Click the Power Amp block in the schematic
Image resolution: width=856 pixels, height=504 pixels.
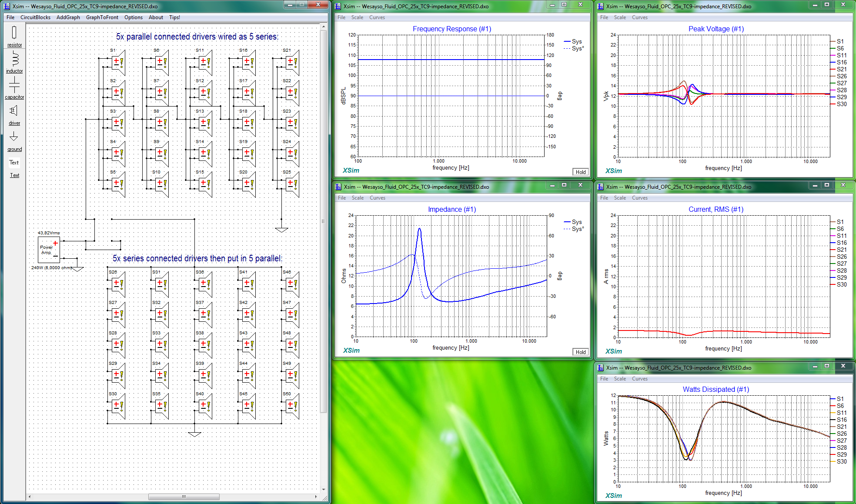coord(49,250)
